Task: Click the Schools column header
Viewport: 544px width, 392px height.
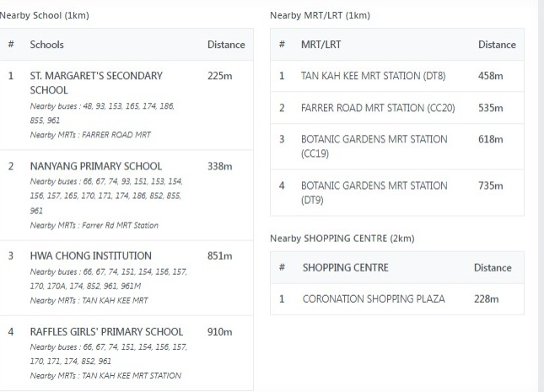Action: point(47,45)
